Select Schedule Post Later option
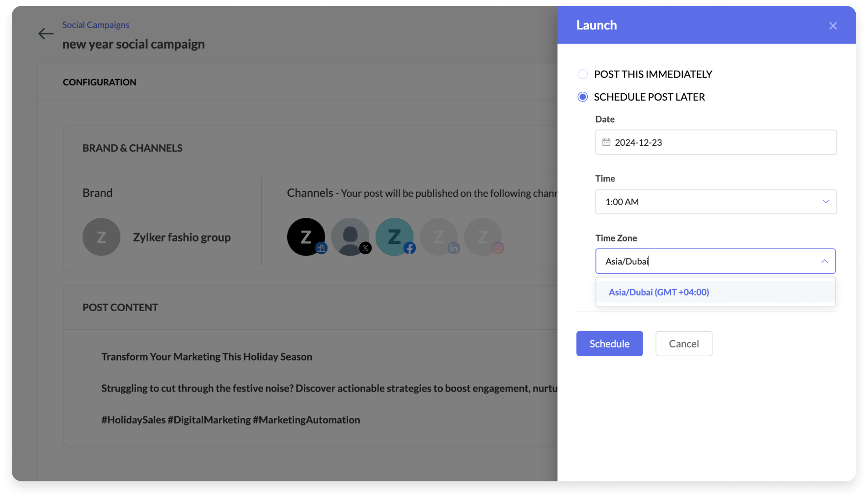 [582, 97]
